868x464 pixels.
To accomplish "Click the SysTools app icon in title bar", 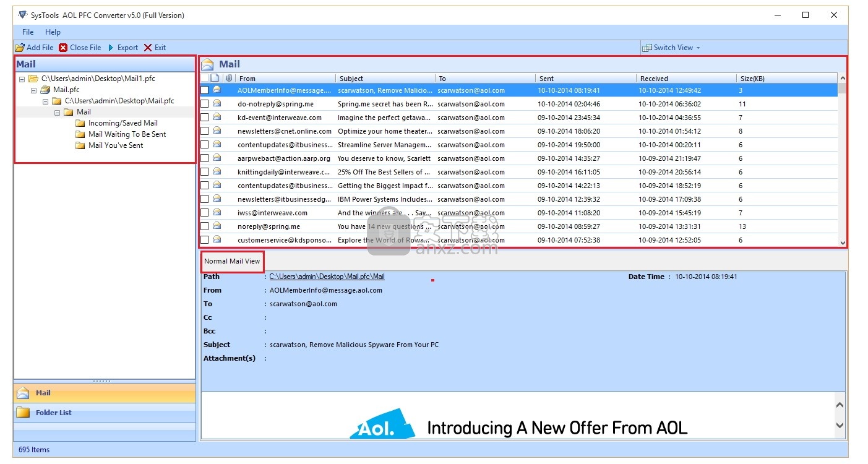I will tap(24, 15).
